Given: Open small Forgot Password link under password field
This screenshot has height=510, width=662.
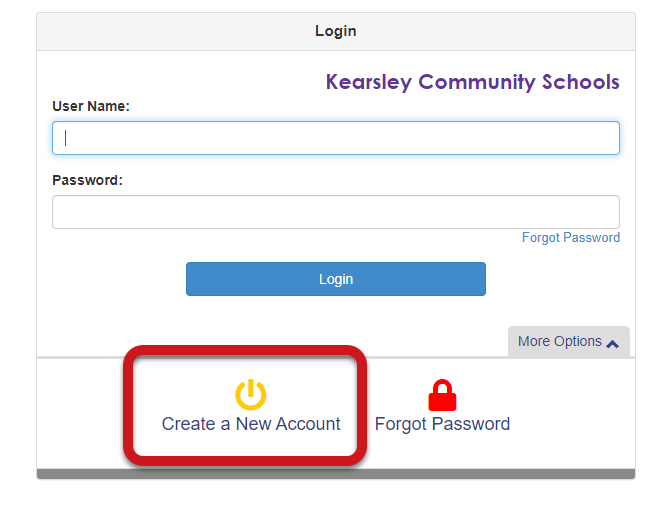Looking at the screenshot, I should tap(571, 238).
